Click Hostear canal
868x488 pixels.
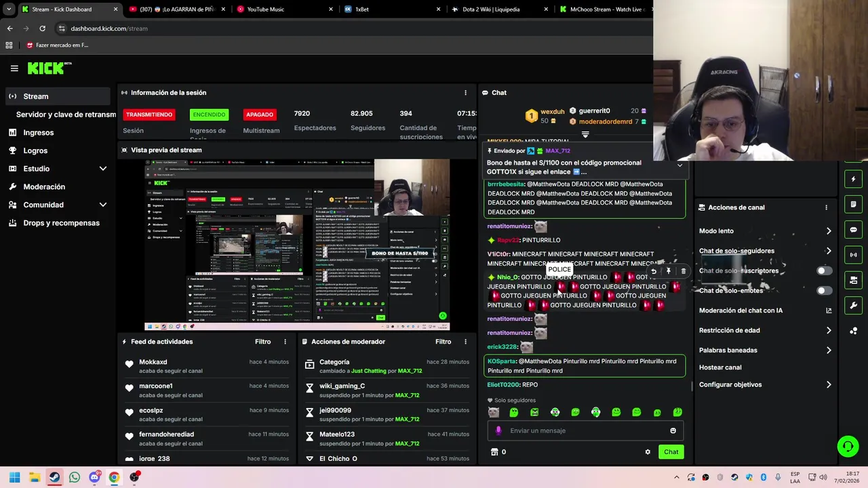(x=720, y=367)
